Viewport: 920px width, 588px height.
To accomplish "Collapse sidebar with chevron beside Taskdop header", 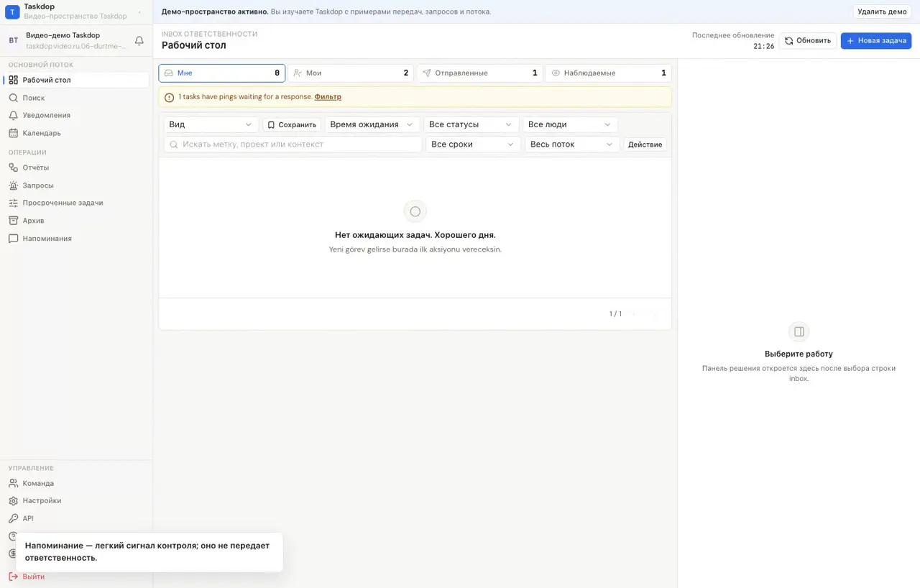I will [139, 12].
